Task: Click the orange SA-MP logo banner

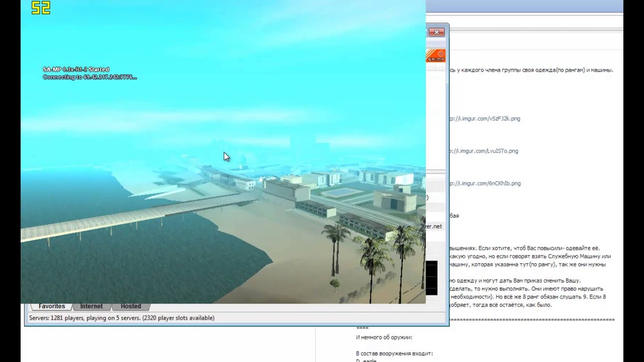Action: point(436,56)
